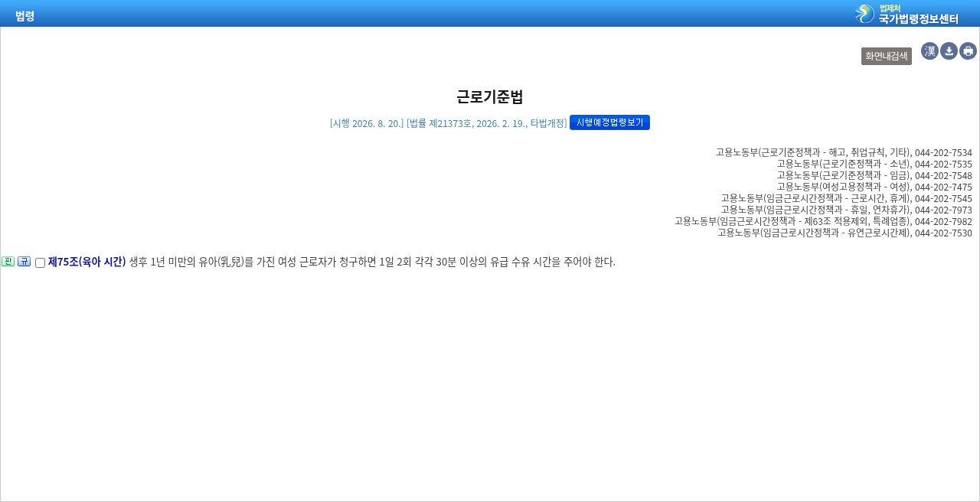Screen dimensions: 980x502
Task: Click the 시행 2026. 8. 20. date text
Action: point(367,123)
